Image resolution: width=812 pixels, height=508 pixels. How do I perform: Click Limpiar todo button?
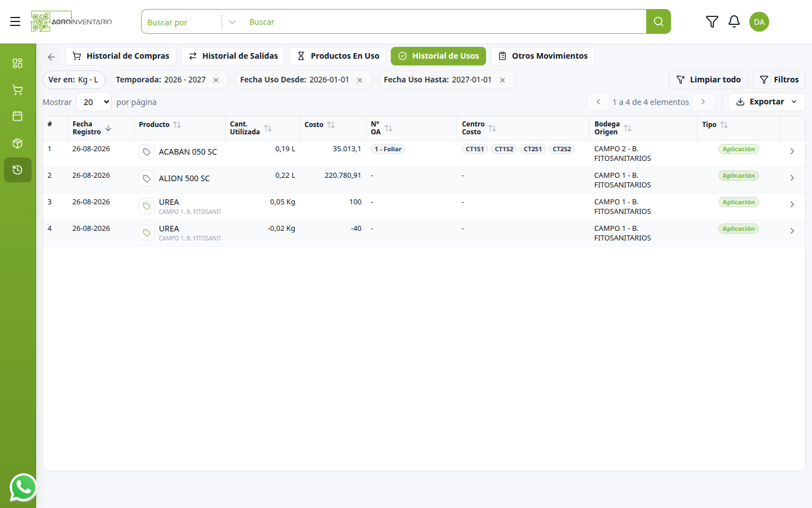(x=708, y=80)
